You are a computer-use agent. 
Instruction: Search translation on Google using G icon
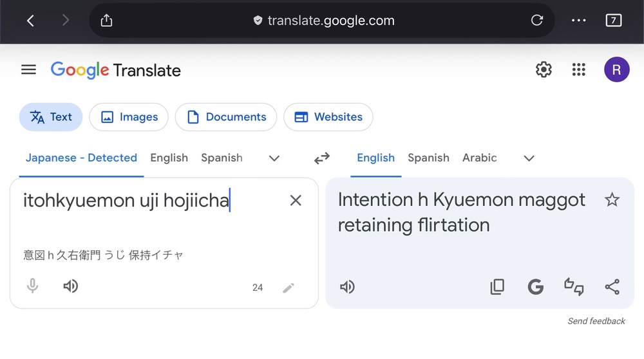pyautogui.click(x=536, y=287)
